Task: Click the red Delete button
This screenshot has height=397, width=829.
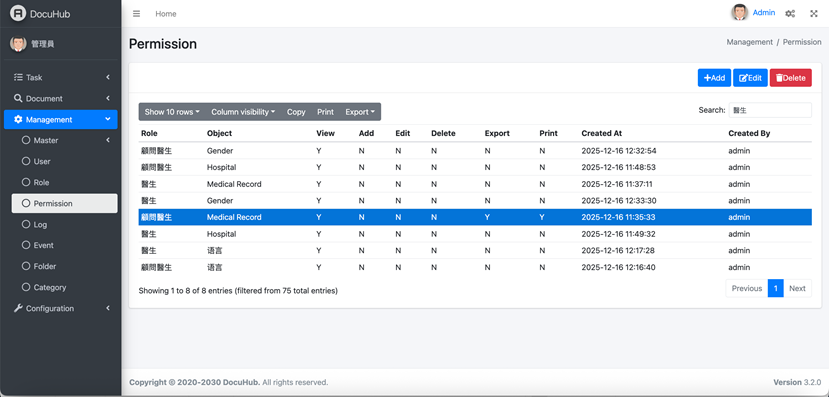Action: [x=790, y=78]
